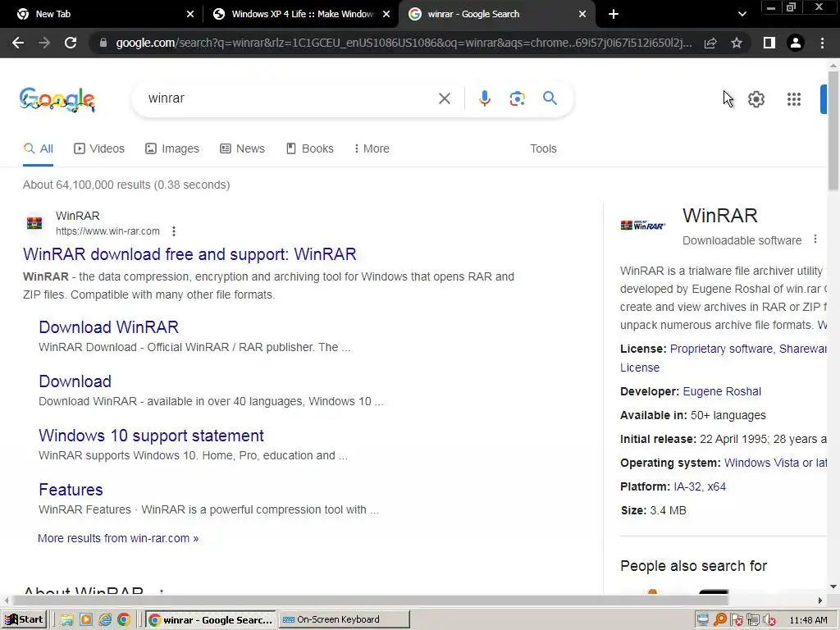Open Internet Explorer from quick launch
Image resolution: width=840 pixels, height=630 pixels.
pos(105,620)
